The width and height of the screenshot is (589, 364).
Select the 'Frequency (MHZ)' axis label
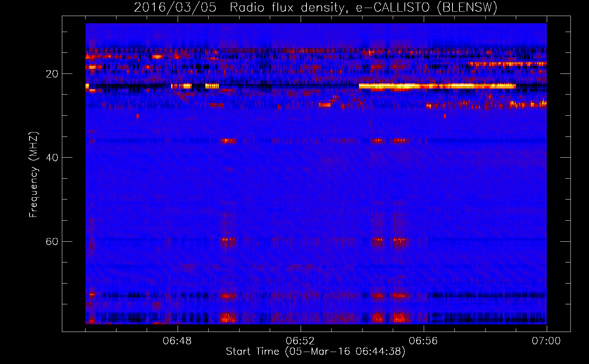click(33, 175)
